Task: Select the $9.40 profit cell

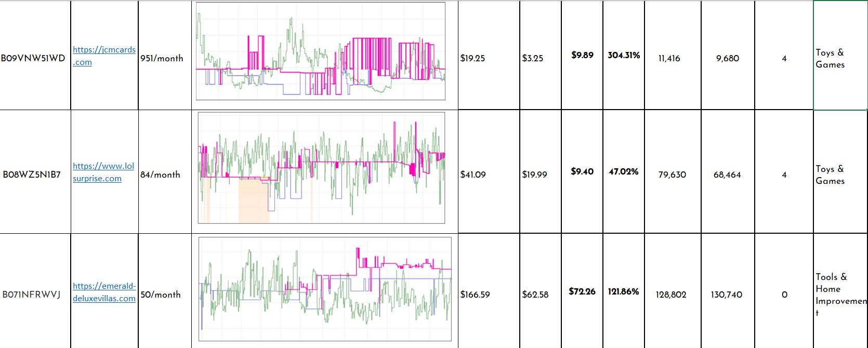Action: pyautogui.click(x=582, y=172)
